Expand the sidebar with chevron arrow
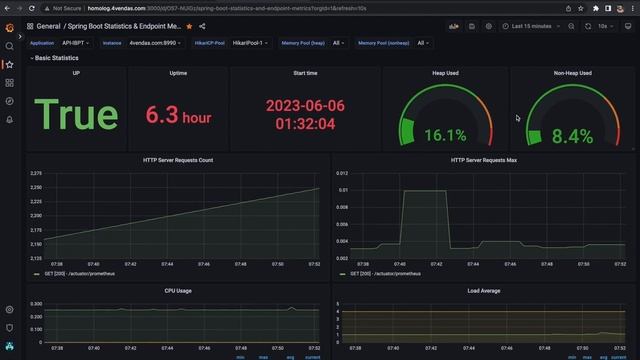The width and height of the screenshot is (640, 360). (20, 36)
